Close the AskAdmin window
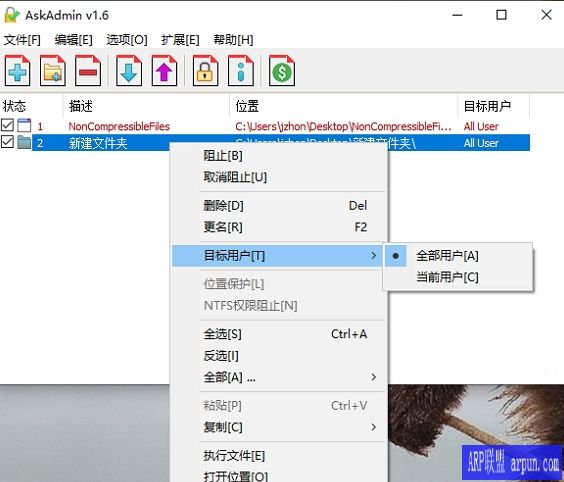Viewport: 564px width, 482px height. click(546, 15)
